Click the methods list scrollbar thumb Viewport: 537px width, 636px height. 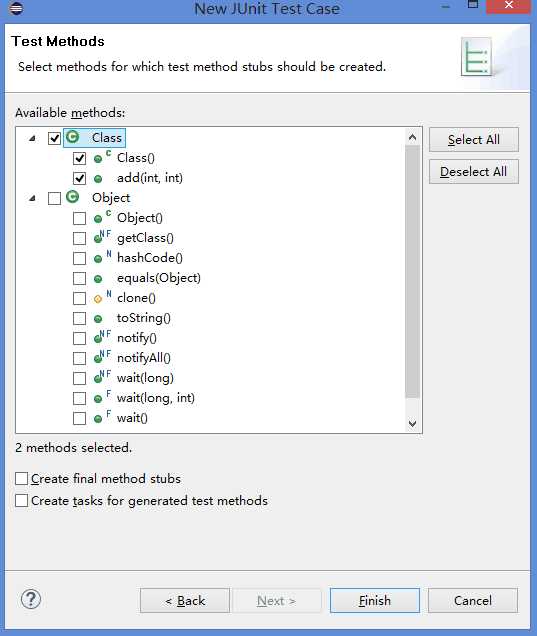(412, 271)
